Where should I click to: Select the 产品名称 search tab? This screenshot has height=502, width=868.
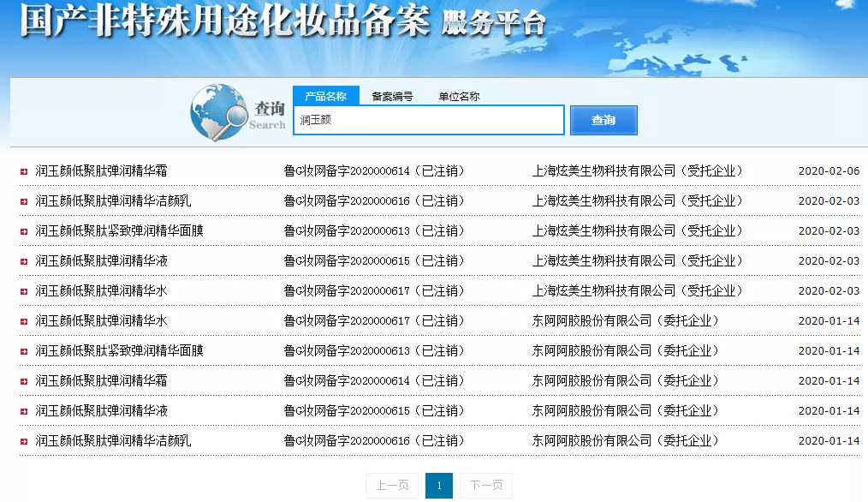point(325,96)
